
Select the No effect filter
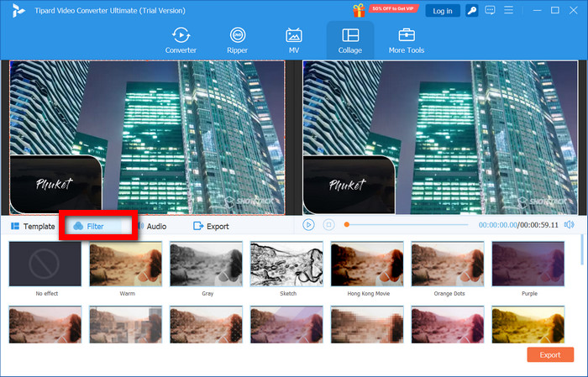(45, 264)
